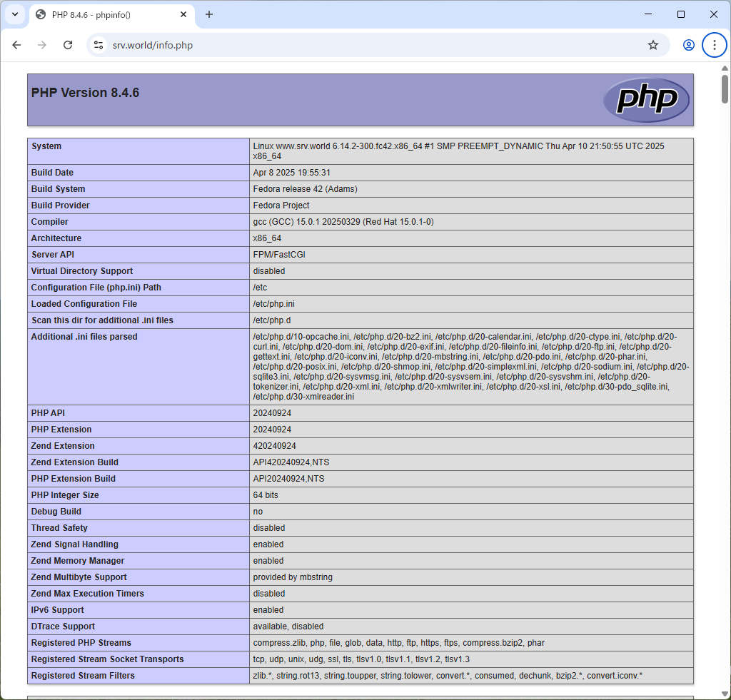The height and width of the screenshot is (700, 731).
Task: Reload the phpinfo page
Action: tap(68, 45)
